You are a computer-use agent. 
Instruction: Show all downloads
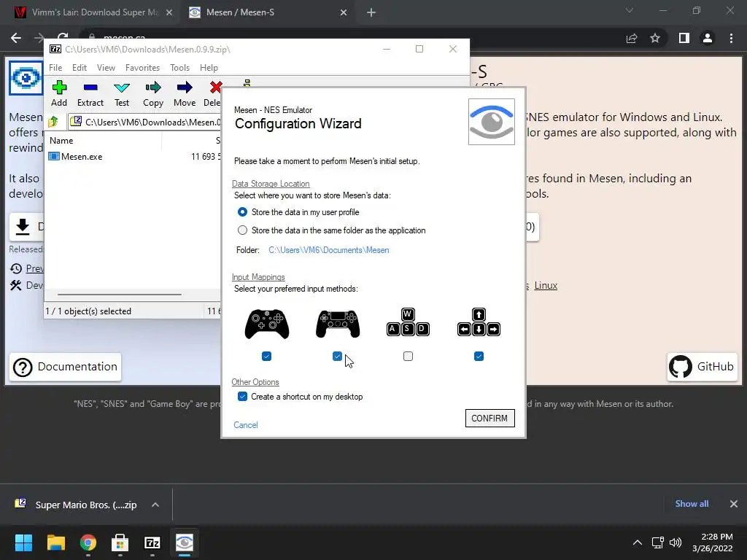(x=692, y=504)
